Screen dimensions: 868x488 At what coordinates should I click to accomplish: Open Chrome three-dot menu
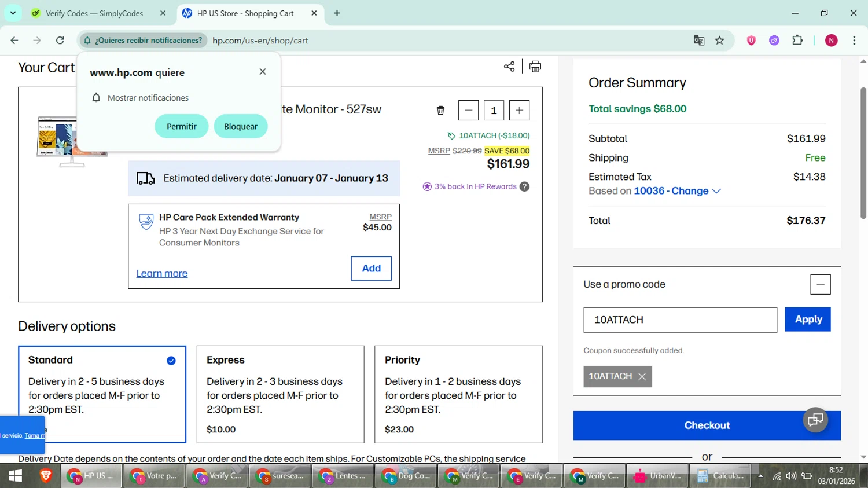point(854,40)
